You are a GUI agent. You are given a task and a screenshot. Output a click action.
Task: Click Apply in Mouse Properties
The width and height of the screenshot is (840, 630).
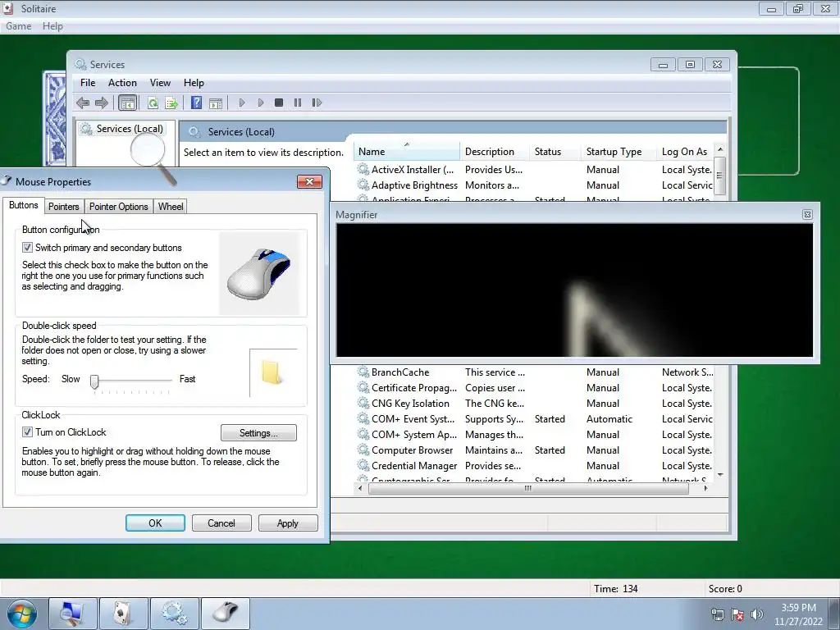tap(288, 523)
